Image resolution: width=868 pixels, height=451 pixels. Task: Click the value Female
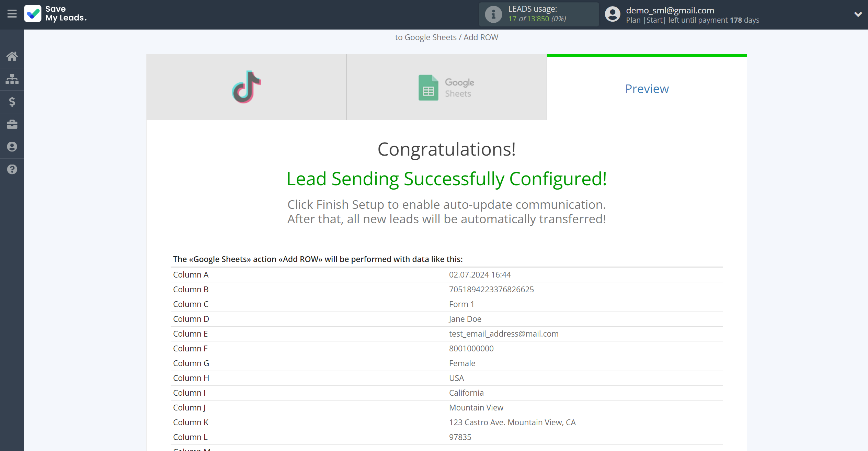[x=462, y=363]
